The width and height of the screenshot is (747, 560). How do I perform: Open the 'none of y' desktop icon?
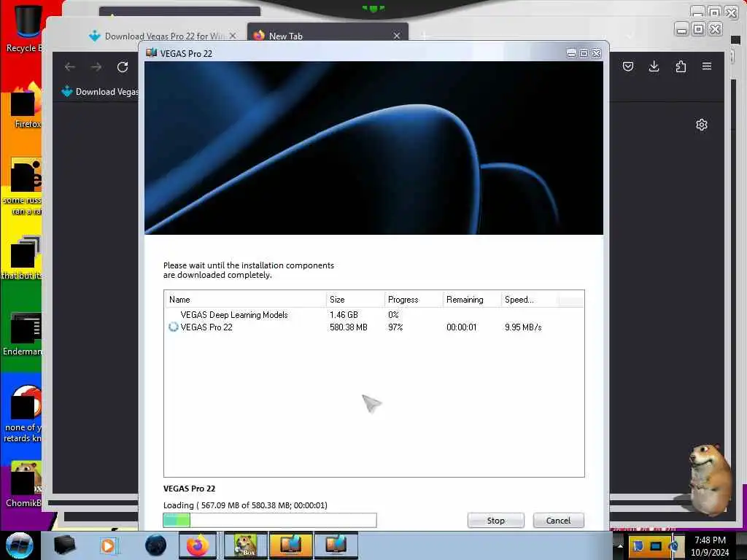24,413
